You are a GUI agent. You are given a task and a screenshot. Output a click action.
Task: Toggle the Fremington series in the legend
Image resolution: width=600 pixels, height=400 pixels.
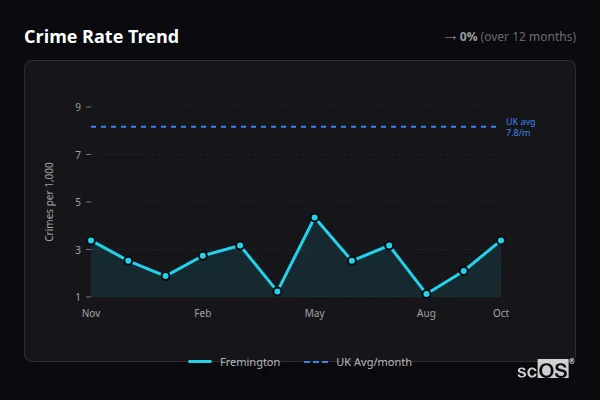(x=234, y=362)
